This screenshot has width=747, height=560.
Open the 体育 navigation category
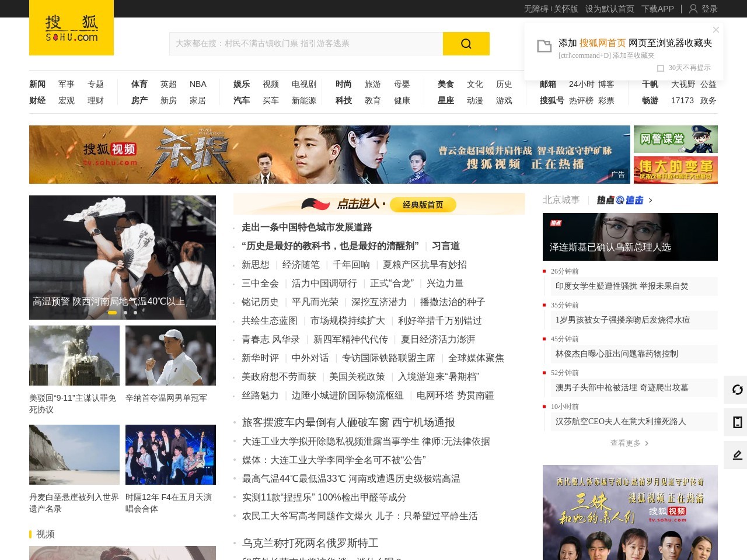[x=139, y=84]
